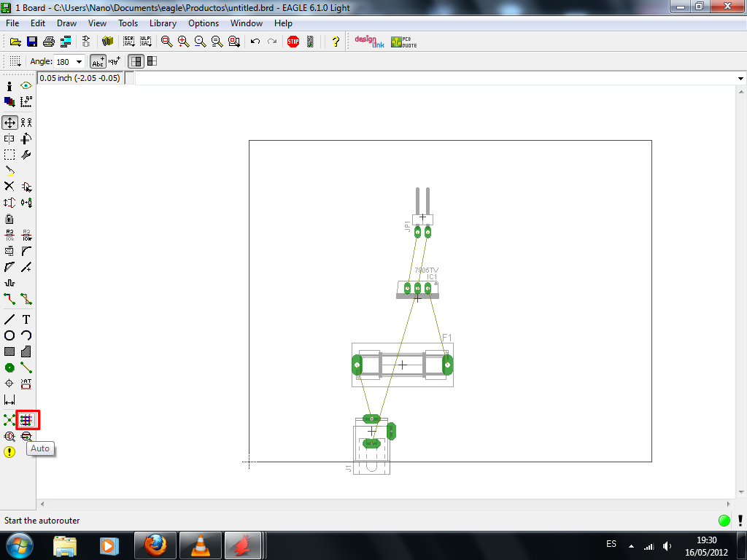Viewport: 747px width, 560px height.
Task: Click the Go traffic-light icon
Action: (310, 42)
